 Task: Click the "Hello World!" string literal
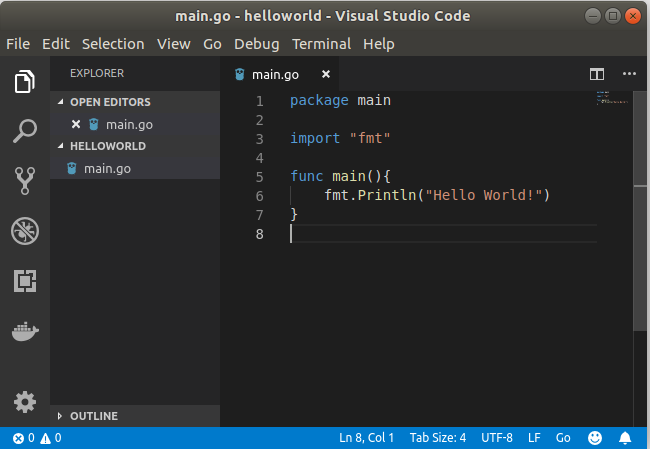point(484,195)
